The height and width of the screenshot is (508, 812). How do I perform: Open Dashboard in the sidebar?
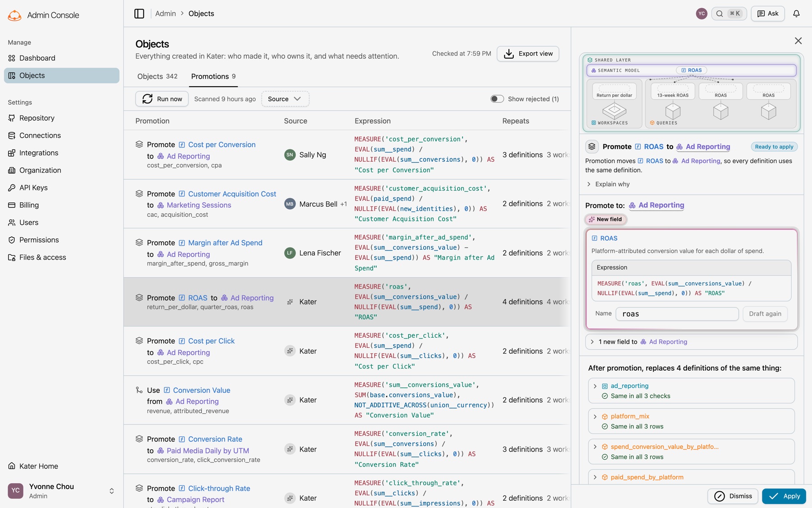(x=62, y=58)
